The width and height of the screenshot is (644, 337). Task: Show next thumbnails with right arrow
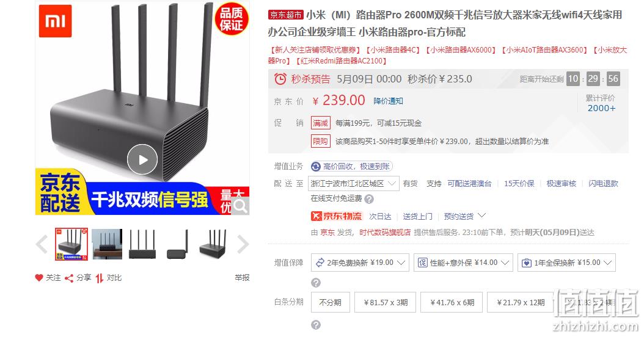[243, 245]
